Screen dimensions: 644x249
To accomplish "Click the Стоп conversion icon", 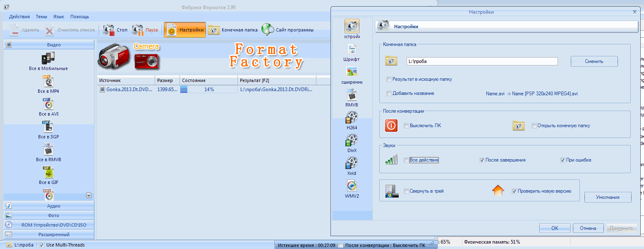I will point(109,30).
